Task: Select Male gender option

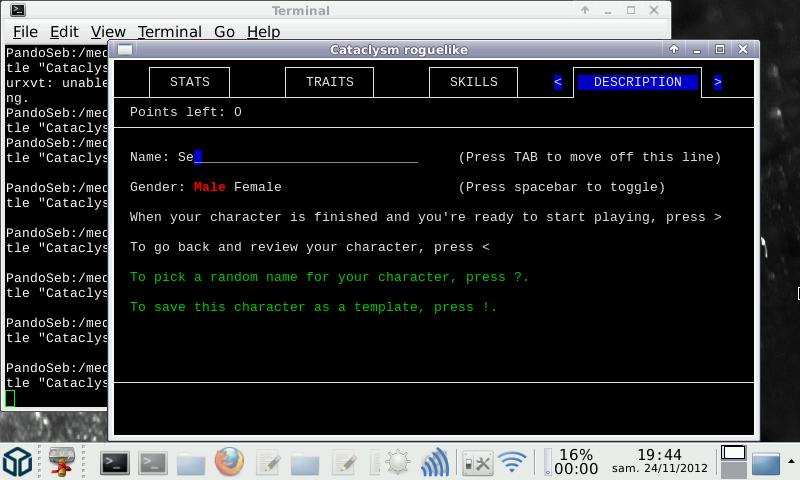Action: coord(210,187)
